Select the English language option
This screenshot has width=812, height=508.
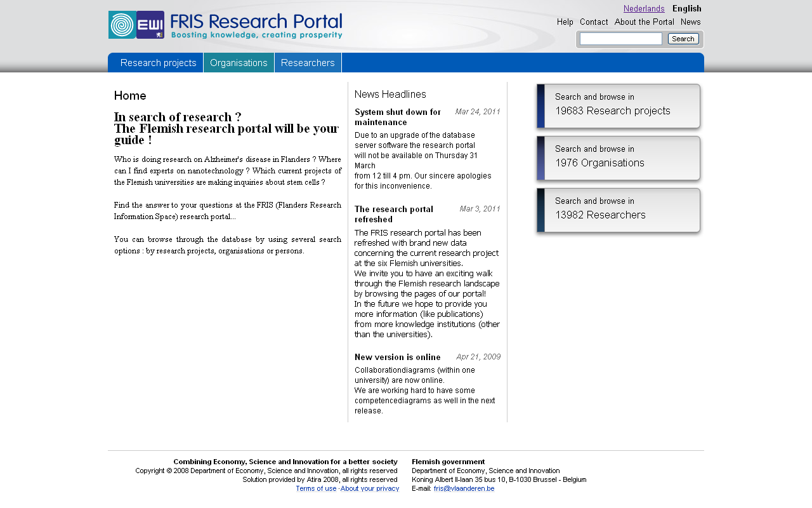[687, 9]
